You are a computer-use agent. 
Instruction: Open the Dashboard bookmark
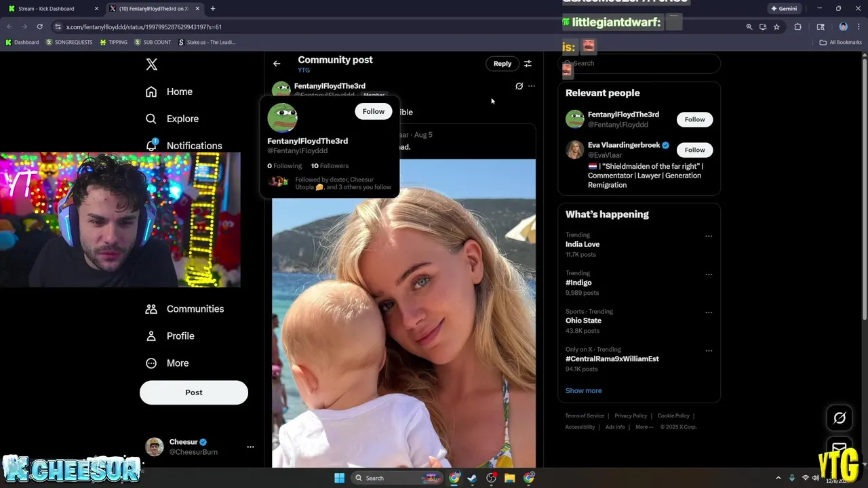(22, 42)
